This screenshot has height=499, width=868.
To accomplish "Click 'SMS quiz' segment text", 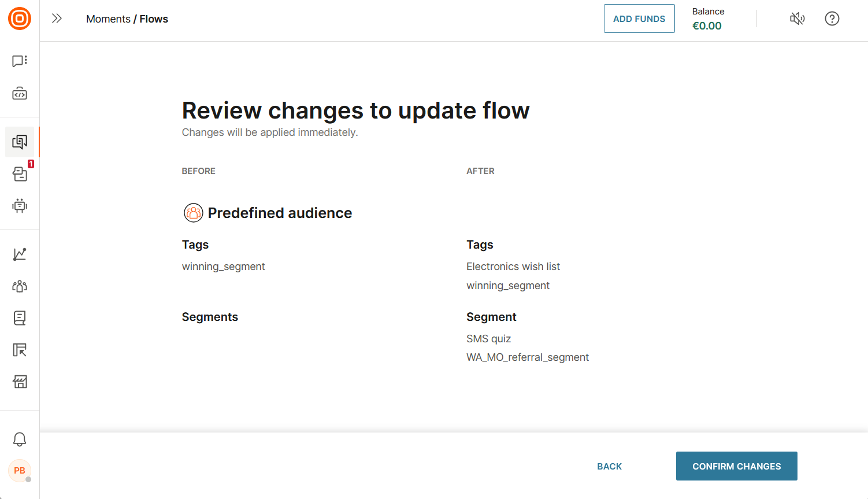I will [x=489, y=339].
